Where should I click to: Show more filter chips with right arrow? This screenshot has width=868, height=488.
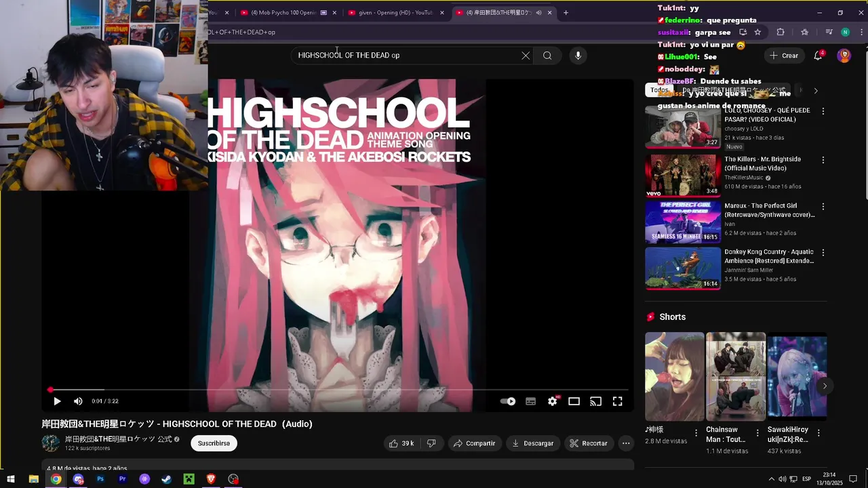[816, 90]
